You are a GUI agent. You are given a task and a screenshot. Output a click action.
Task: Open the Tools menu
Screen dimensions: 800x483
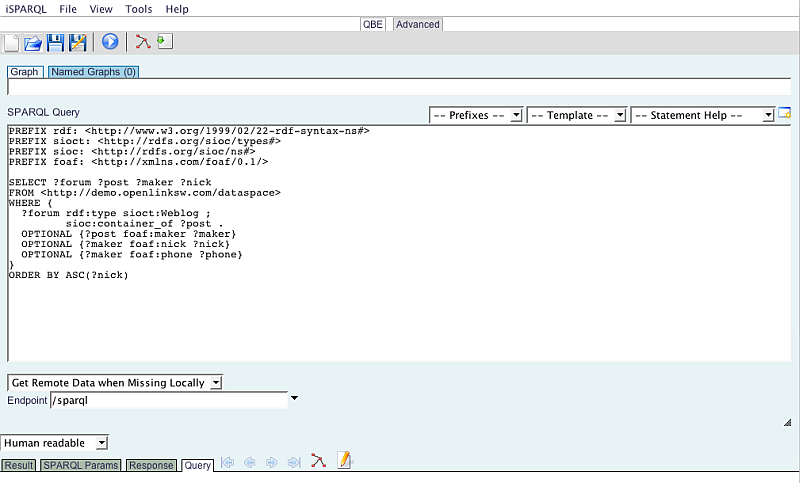[x=139, y=9]
